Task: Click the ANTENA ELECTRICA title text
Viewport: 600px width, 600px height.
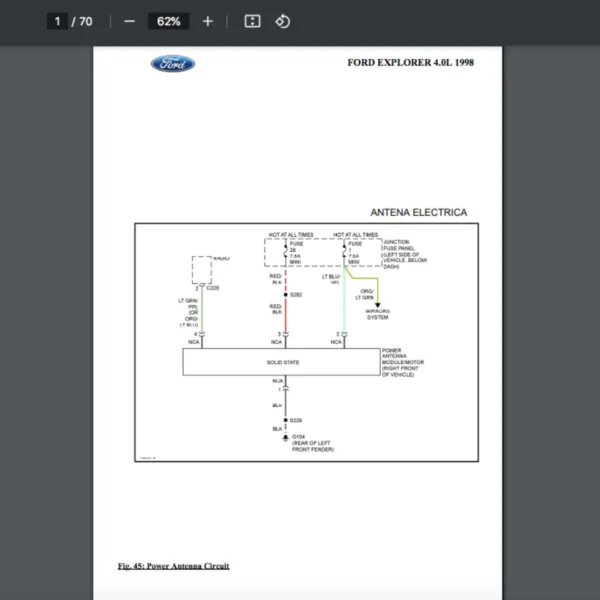Action: point(418,212)
